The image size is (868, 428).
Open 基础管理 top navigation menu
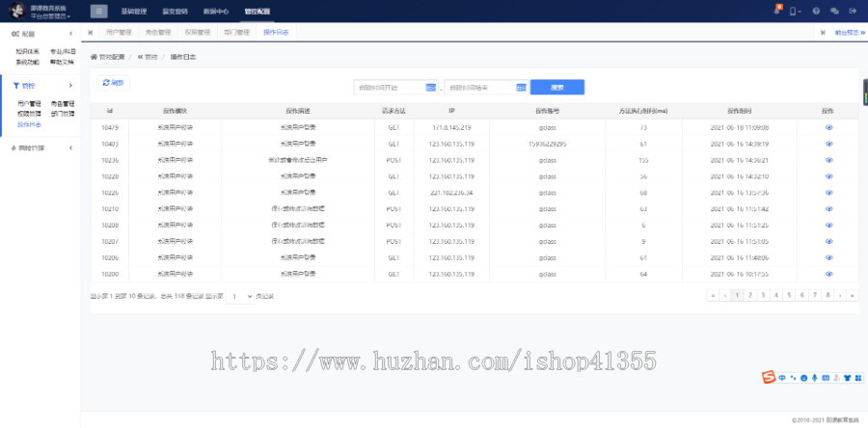tap(134, 11)
